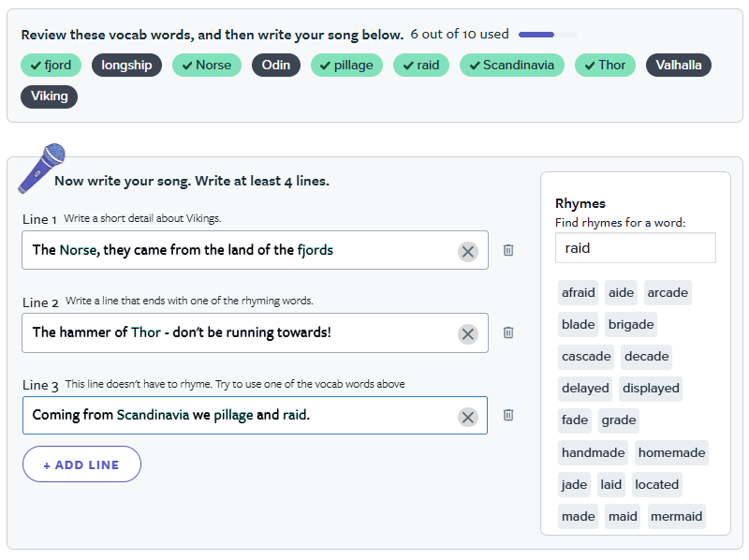Select the 'Scandinavia' vocab chip
This screenshot has width=749, height=560.
(x=511, y=65)
